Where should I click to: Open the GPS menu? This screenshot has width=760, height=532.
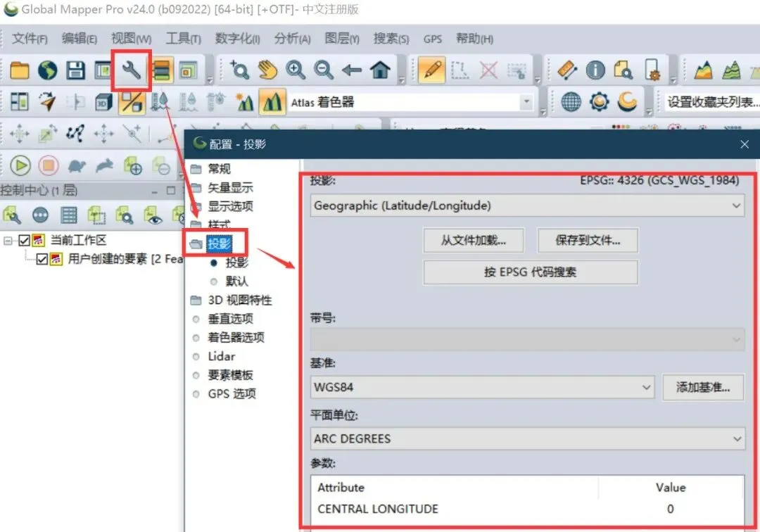point(432,39)
